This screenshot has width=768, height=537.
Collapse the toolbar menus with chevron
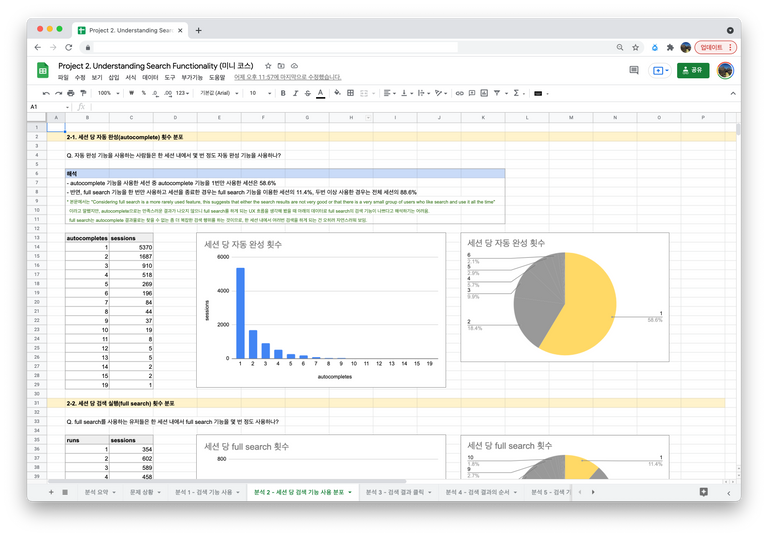tap(733, 93)
